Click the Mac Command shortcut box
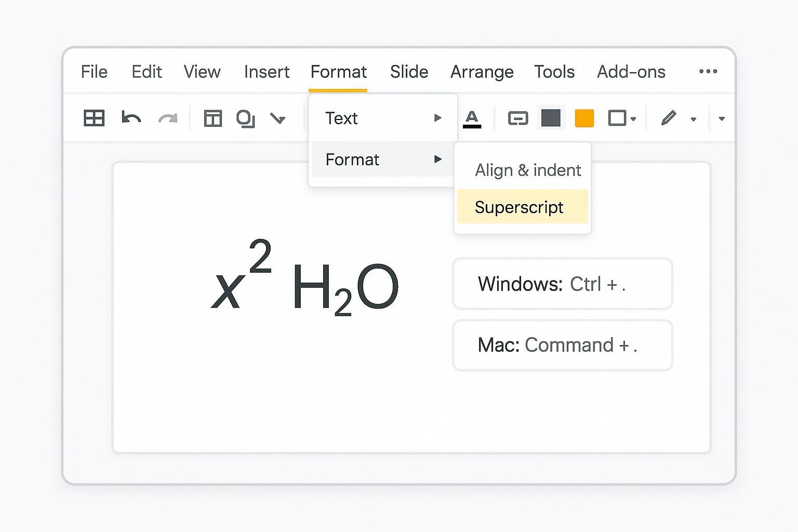 click(563, 345)
